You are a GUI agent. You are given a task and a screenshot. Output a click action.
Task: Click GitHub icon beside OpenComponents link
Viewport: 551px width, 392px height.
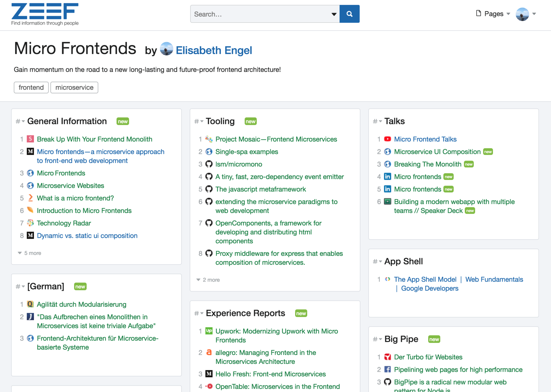click(x=209, y=223)
